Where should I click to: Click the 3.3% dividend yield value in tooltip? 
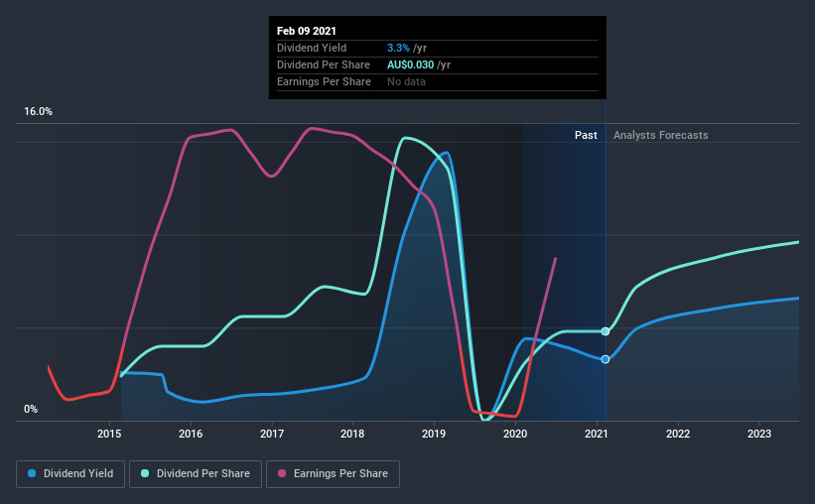(x=398, y=48)
